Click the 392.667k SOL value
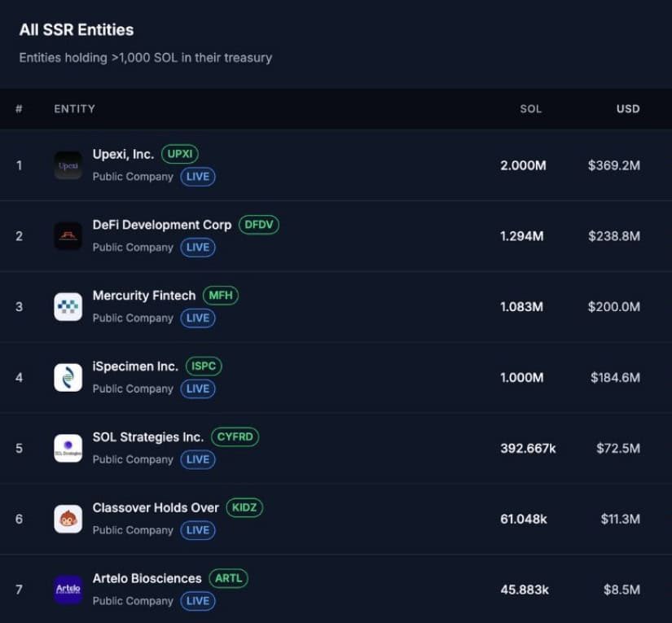Screen dimensions: 672x623 click(x=528, y=448)
